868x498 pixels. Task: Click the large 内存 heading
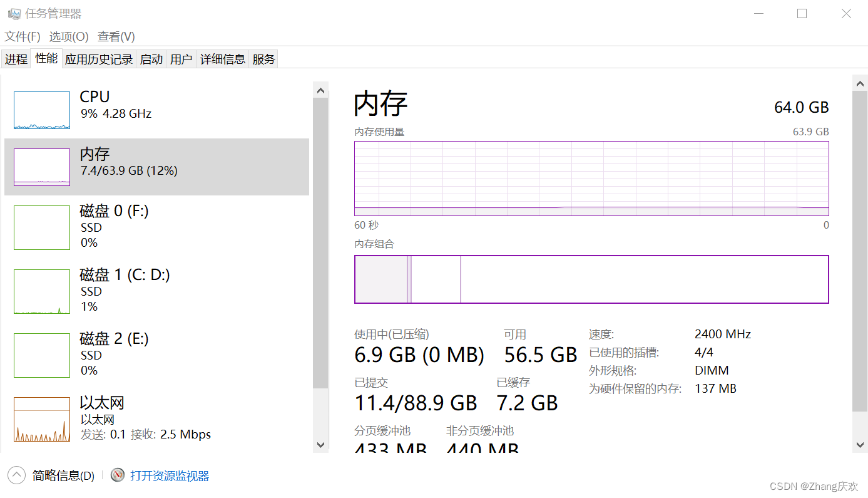click(381, 104)
